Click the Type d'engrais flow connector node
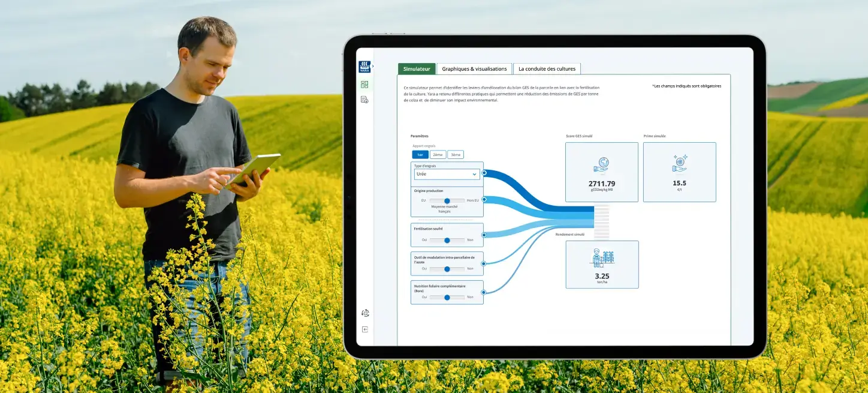868x393 pixels. 484,173
